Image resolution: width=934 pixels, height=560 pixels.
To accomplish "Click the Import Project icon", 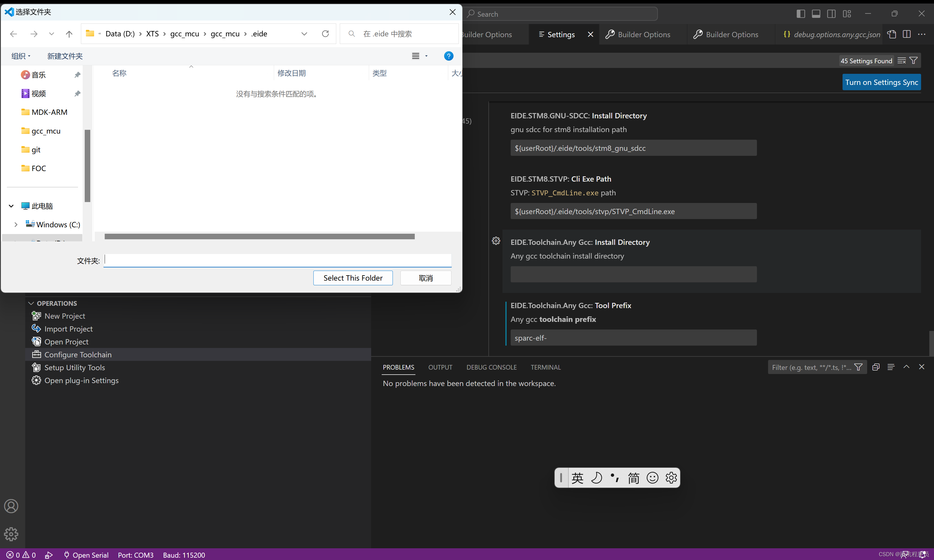I will (x=36, y=329).
